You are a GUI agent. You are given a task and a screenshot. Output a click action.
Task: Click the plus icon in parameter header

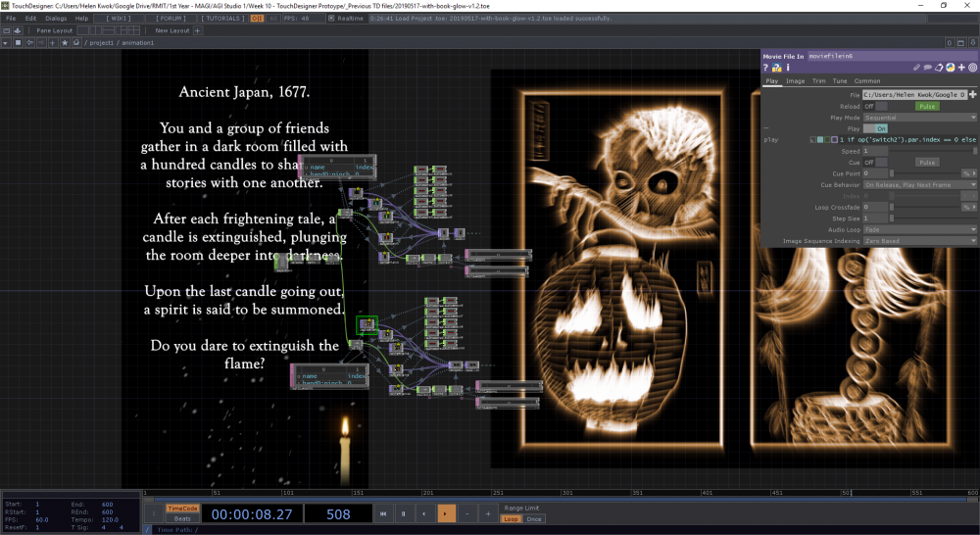pyautogui.click(x=961, y=68)
